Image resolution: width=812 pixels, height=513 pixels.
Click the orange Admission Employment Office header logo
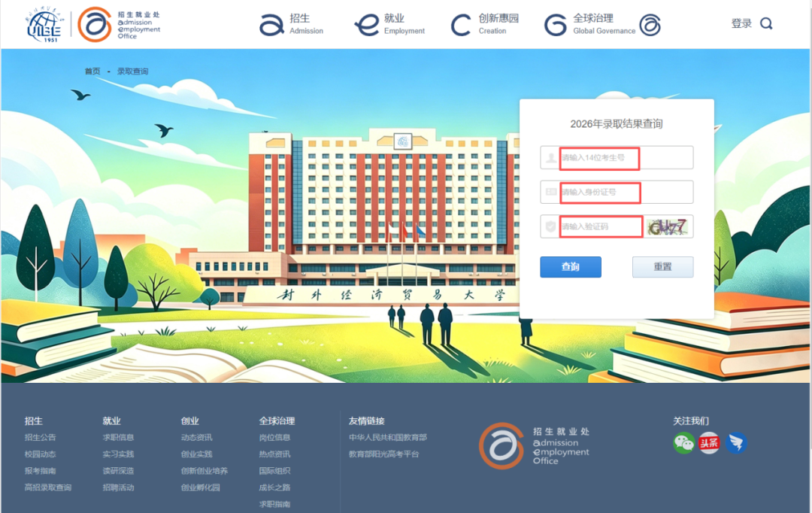click(x=119, y=24)
